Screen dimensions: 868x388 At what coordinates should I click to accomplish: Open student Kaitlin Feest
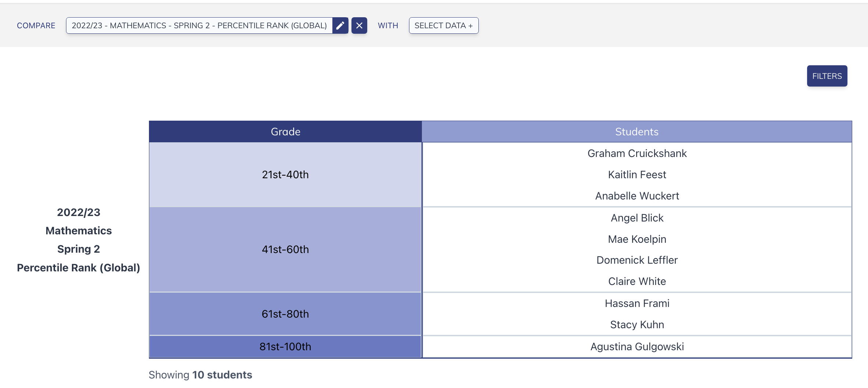coord(637,175)
